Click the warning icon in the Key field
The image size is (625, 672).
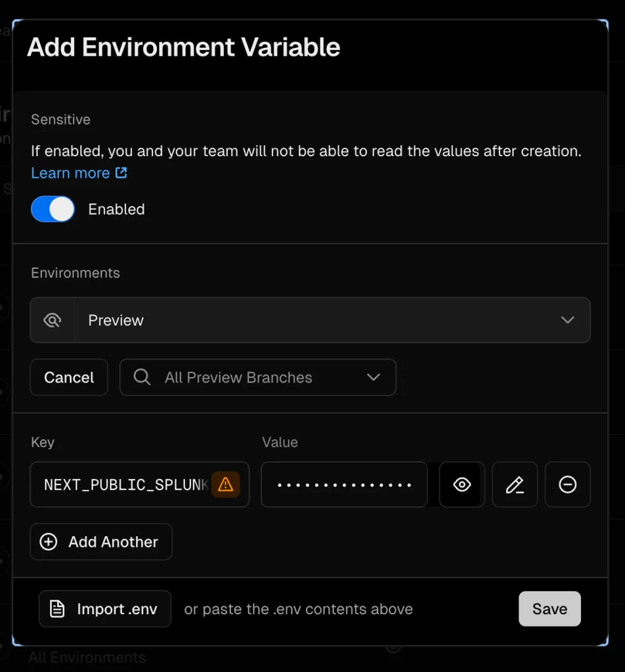click(225, 485)
